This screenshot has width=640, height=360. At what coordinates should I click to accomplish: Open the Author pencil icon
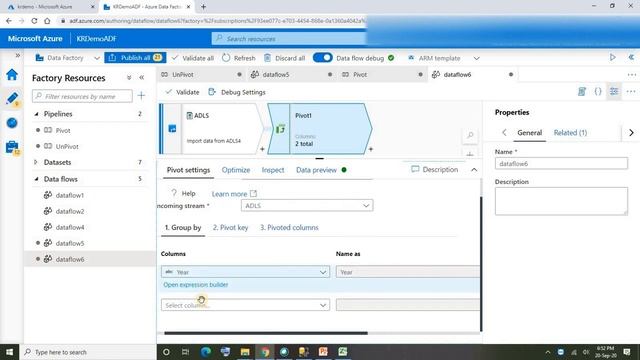[12, 98]
